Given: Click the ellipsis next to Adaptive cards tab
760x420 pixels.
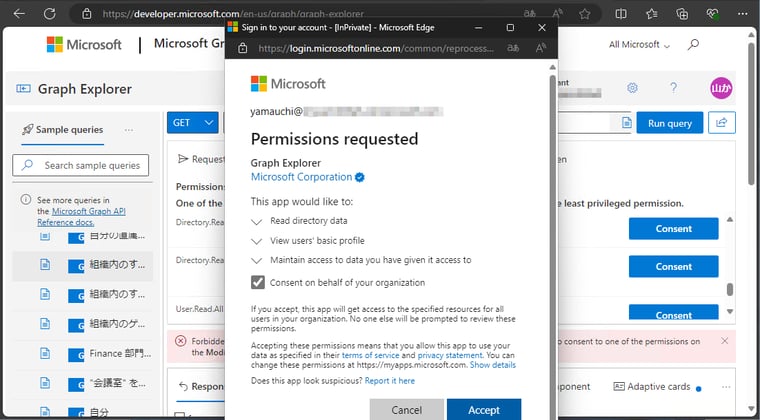Looking at the screenshot, I should tap(726, 387).
